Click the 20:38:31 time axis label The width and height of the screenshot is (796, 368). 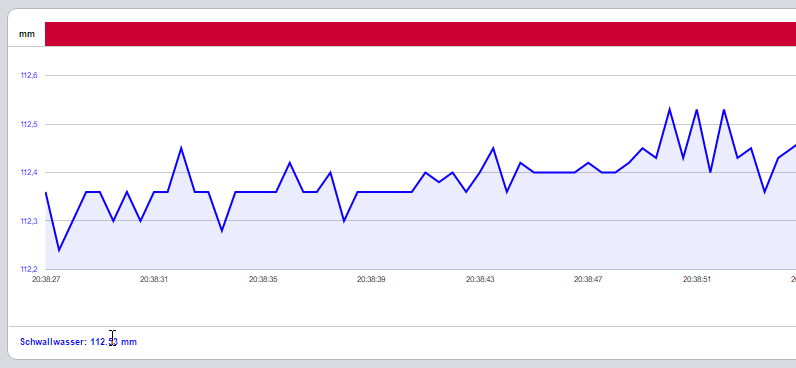(154, 279)
